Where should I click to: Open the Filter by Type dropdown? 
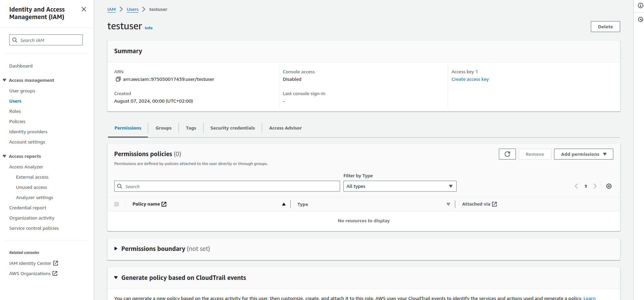(400, 186)
